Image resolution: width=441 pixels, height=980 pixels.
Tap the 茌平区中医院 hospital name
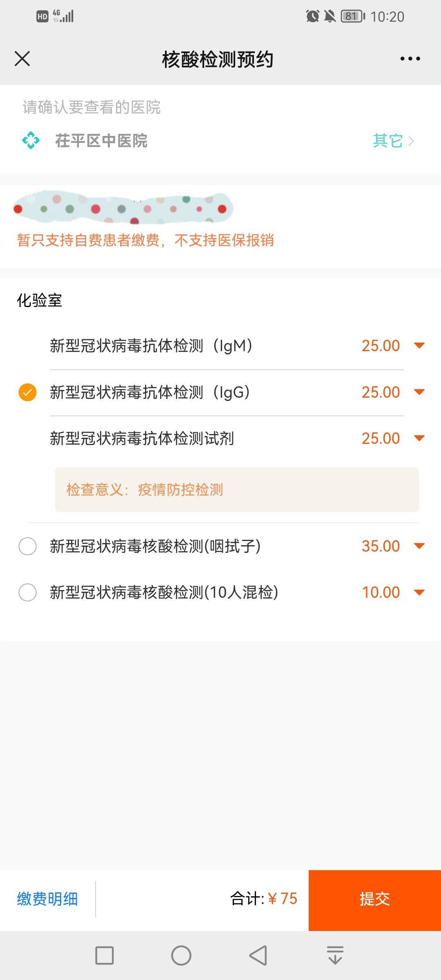(x=101, y=141)
